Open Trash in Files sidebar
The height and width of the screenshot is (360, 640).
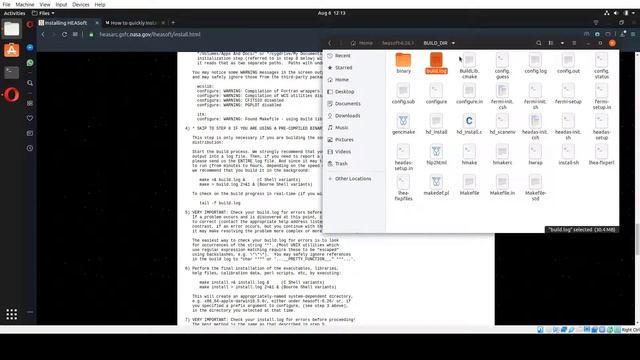click(354, 164)
